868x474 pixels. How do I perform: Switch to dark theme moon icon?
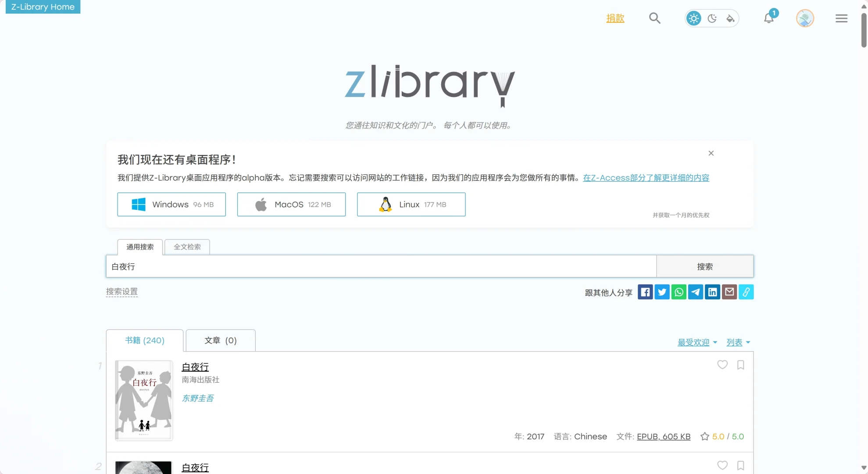(712, 18)
